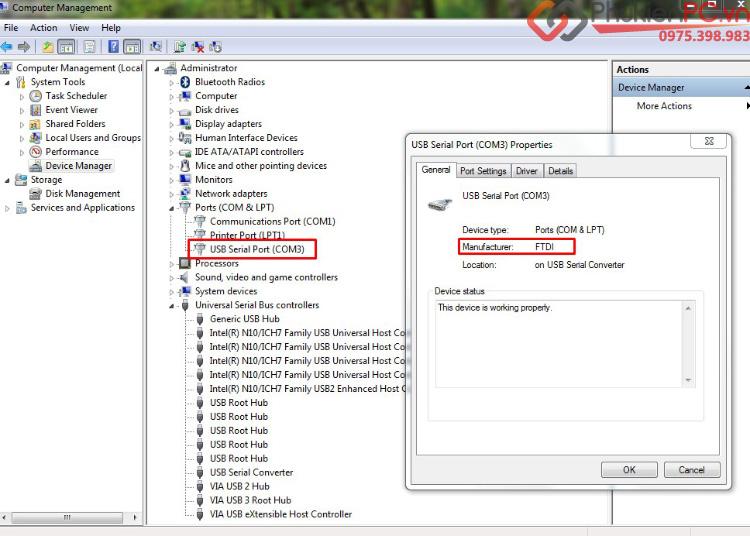
Task: Click the Uninstall device toolbar icon with red X
Action: (x=198, y=46)
